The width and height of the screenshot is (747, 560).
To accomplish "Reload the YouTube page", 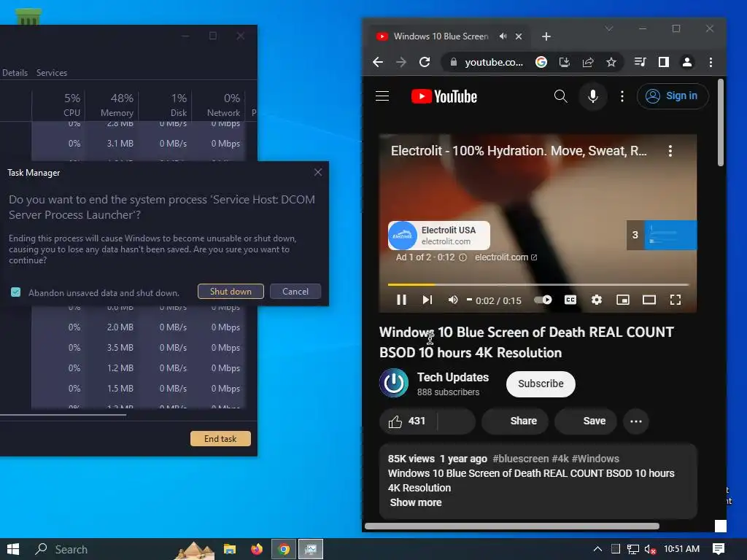I will click(425, 62).
